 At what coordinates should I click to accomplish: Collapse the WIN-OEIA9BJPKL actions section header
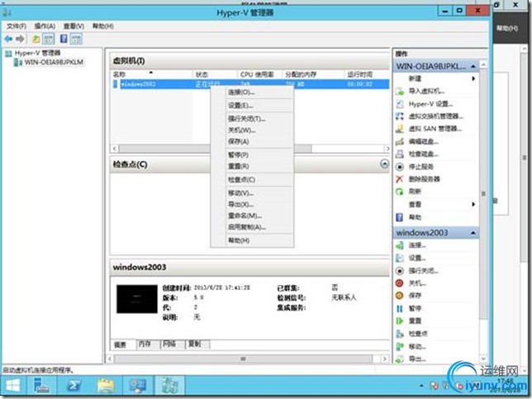point(473,66)
